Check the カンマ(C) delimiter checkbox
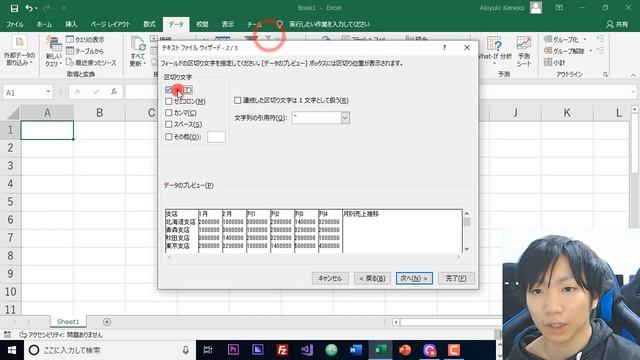Image resolution: width=640 pixels, height=360 pixels. click(169, 112)
